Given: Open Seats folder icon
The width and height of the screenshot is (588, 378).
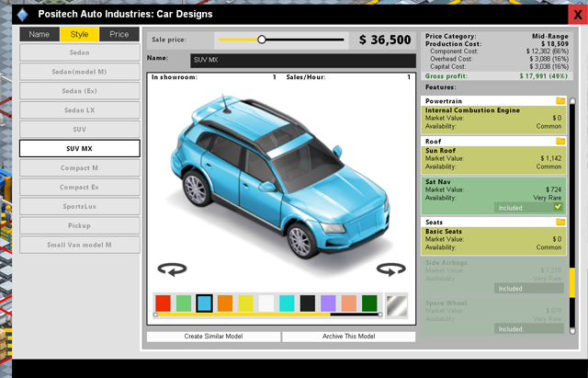Looking at the screenshot, I should point(560,222).
